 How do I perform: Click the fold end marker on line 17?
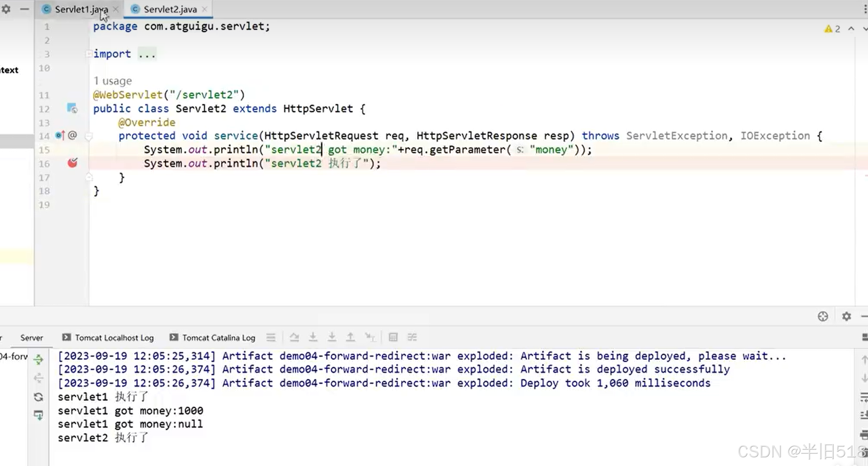click(89, 177)
